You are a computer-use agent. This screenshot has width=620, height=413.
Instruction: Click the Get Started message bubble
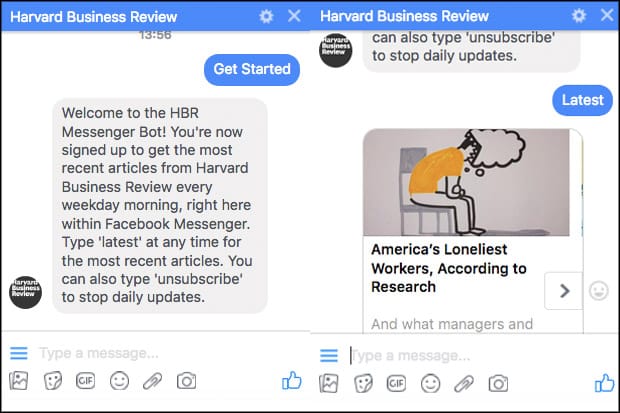coord(252,70)
